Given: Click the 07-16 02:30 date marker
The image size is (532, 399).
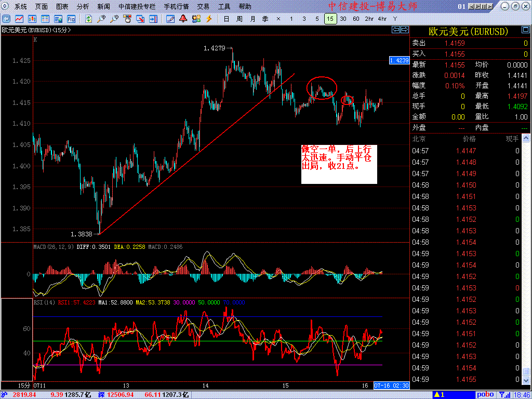Looking at the screenshot, I should point(392,386).
